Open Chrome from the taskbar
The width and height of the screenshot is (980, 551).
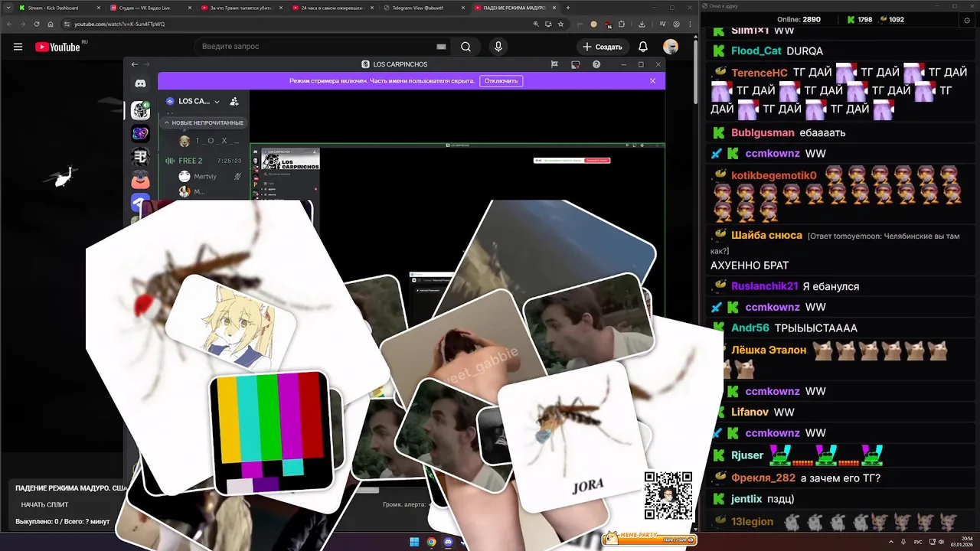point(431,542)
